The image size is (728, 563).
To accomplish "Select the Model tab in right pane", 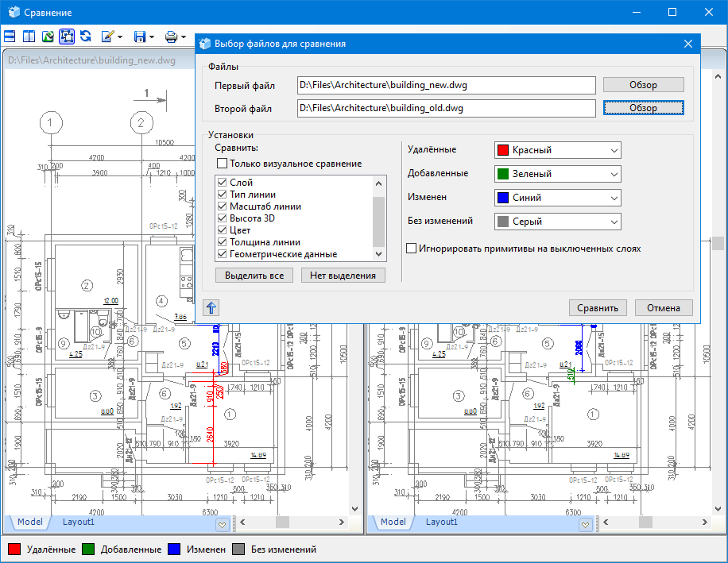I will 393,522.
